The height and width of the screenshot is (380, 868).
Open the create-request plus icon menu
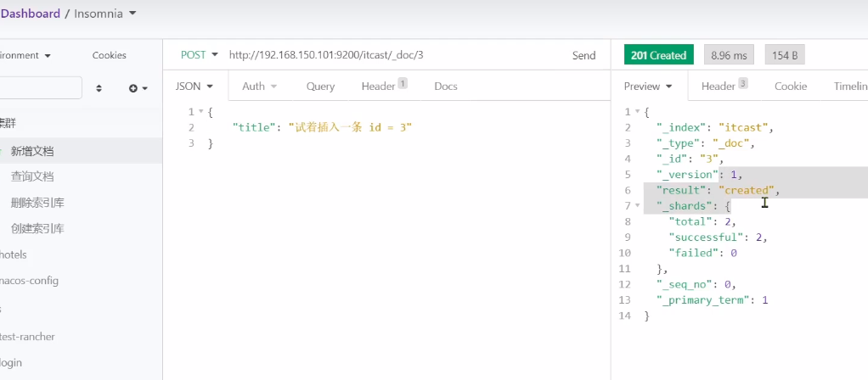138,88
